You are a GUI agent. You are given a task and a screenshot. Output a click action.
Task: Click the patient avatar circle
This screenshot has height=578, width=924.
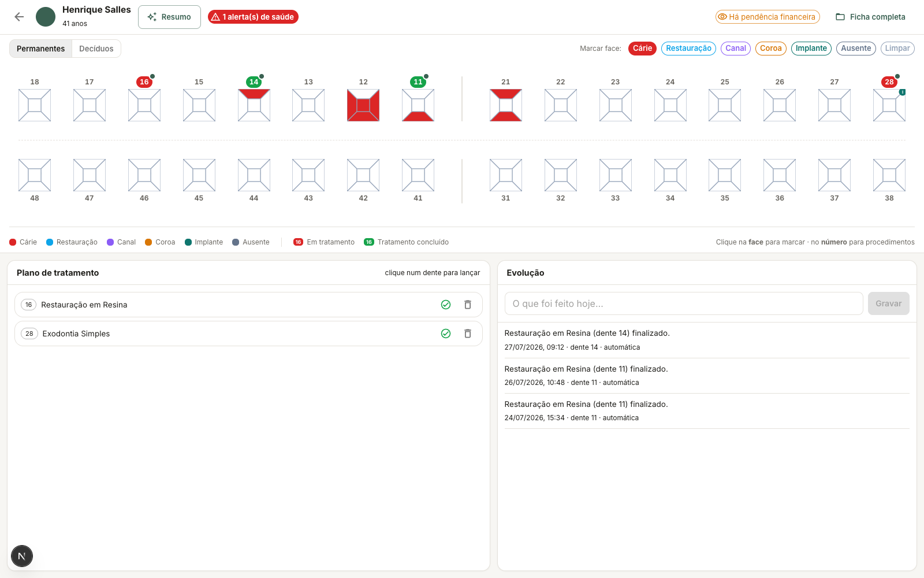46,17
